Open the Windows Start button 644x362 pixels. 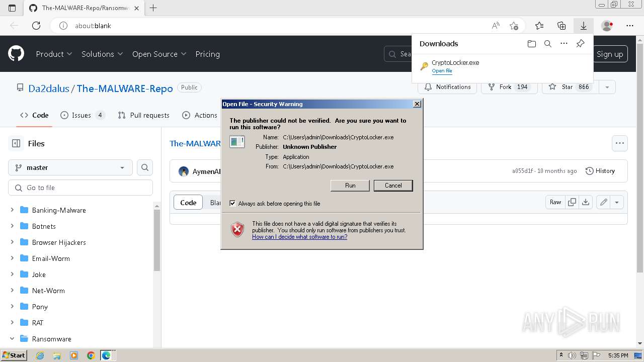coord(14,355)
